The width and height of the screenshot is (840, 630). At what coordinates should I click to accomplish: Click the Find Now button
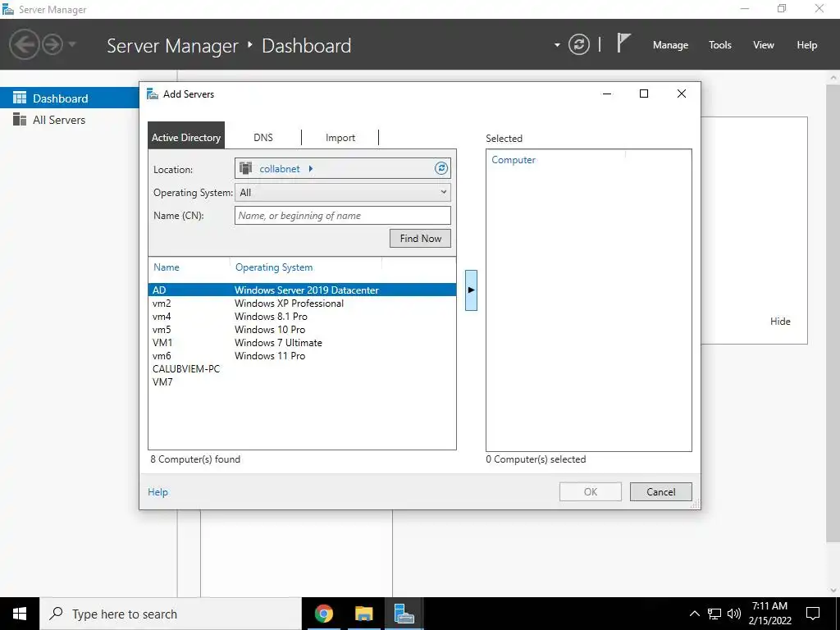click(420, 239)
